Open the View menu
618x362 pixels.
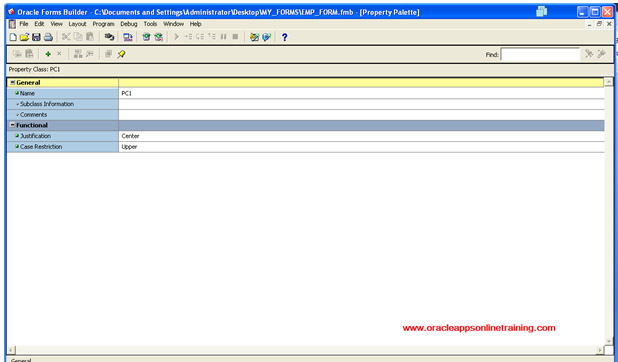coord(56,24)
